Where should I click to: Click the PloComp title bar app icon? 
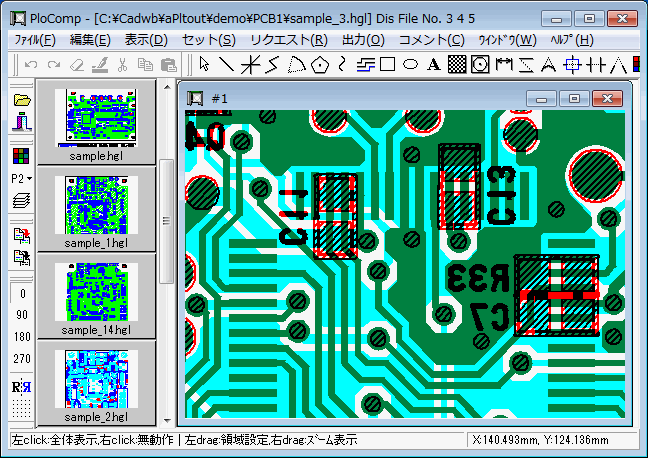click(18, 19)
